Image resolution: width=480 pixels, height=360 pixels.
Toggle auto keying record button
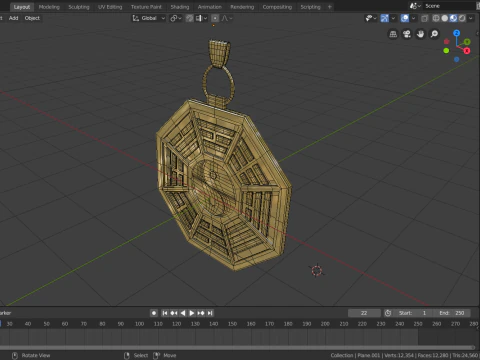click(x=154, y=313)
